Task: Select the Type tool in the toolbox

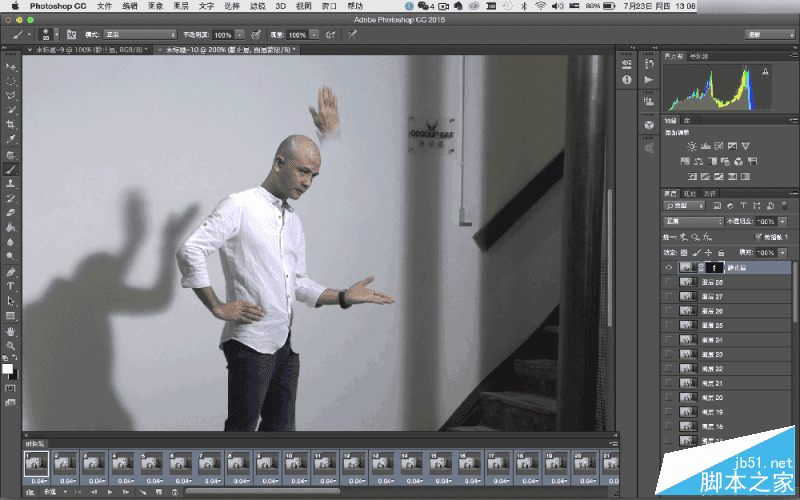Action: tap(11, 286)
